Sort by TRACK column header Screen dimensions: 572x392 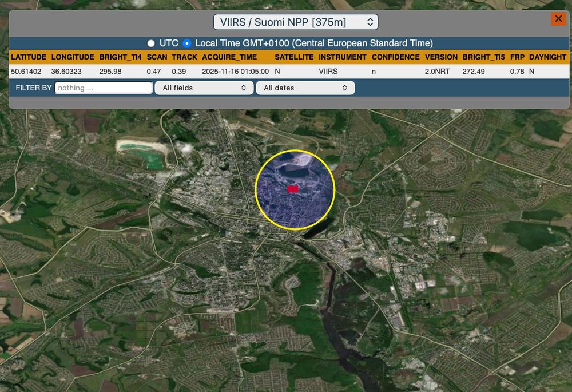184,57
